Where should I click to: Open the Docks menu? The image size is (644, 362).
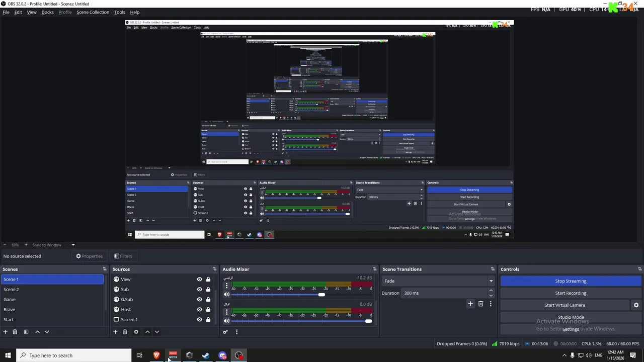point(47,12)
